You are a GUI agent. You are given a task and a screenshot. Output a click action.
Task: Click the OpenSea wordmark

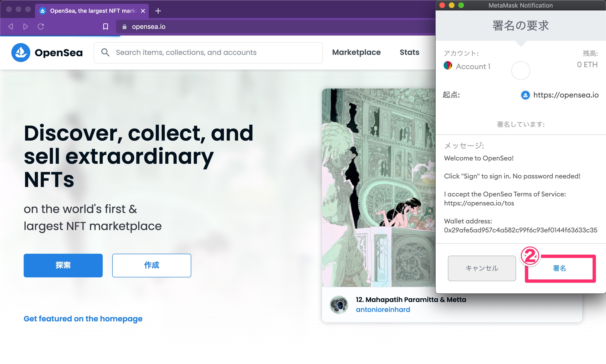pos(59,53)
